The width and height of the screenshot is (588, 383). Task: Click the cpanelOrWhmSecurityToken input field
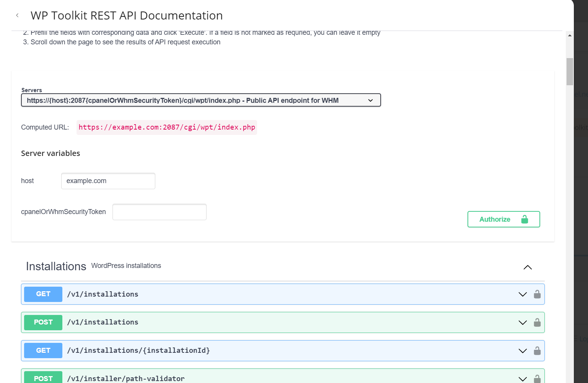pos(159,212)
